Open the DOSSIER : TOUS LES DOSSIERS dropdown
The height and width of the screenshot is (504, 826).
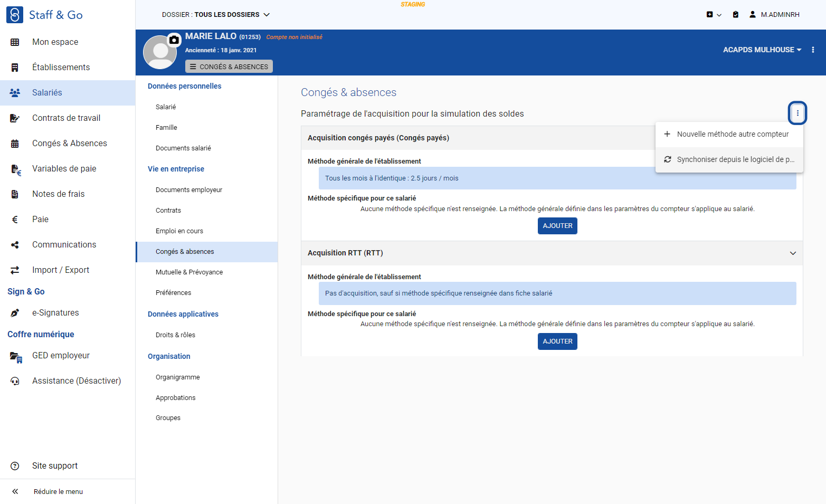pos(216,15)
